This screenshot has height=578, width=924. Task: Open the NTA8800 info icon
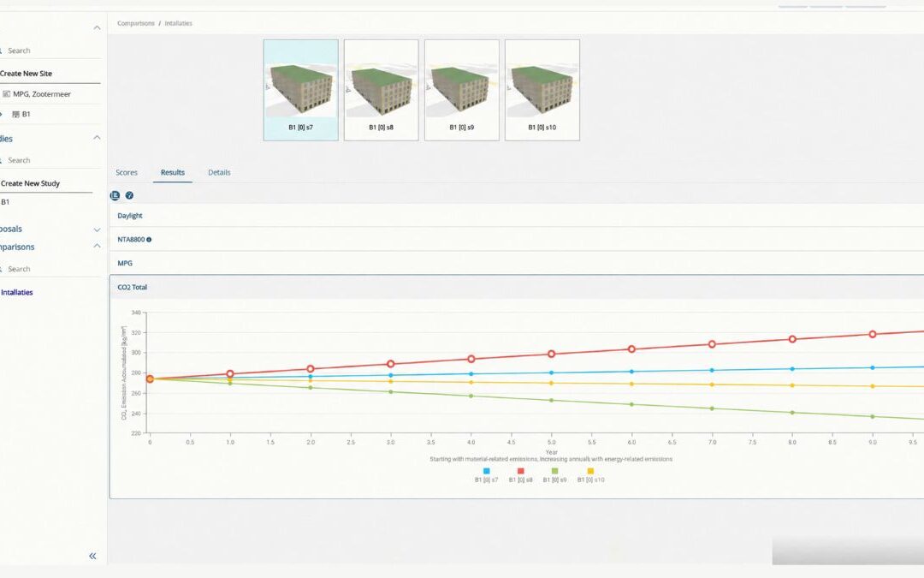click(x=149, y=240)
